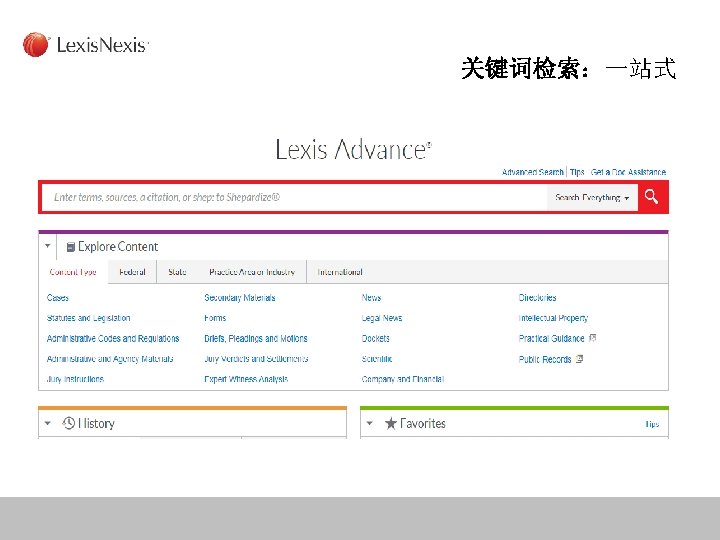Click the Explore Content heading text
Viewport: 720px width, 540px height.
pos(118,247)
